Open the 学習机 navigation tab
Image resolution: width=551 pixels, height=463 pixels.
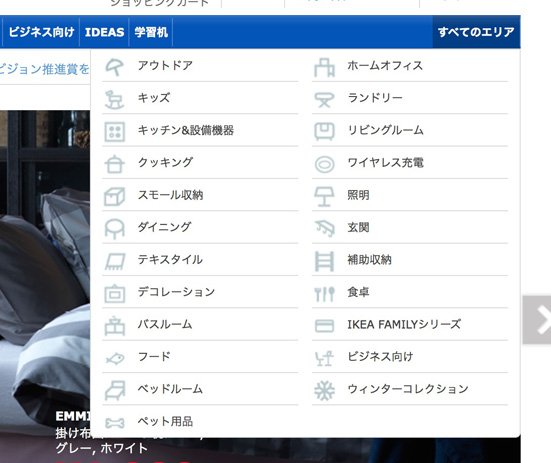click(x=151, y=32)
